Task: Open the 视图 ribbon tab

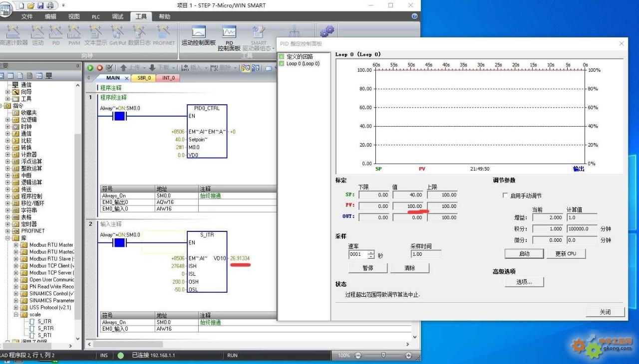Action: click(x=74, y=16)
